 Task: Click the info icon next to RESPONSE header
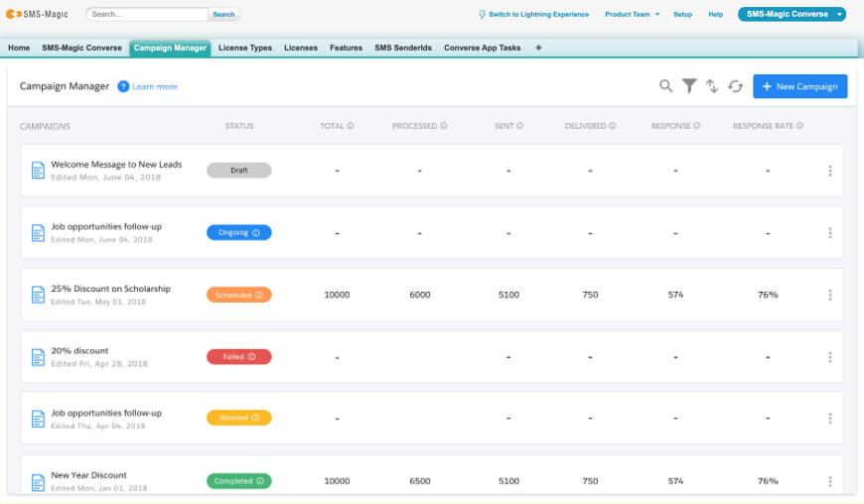click(696, 125)
